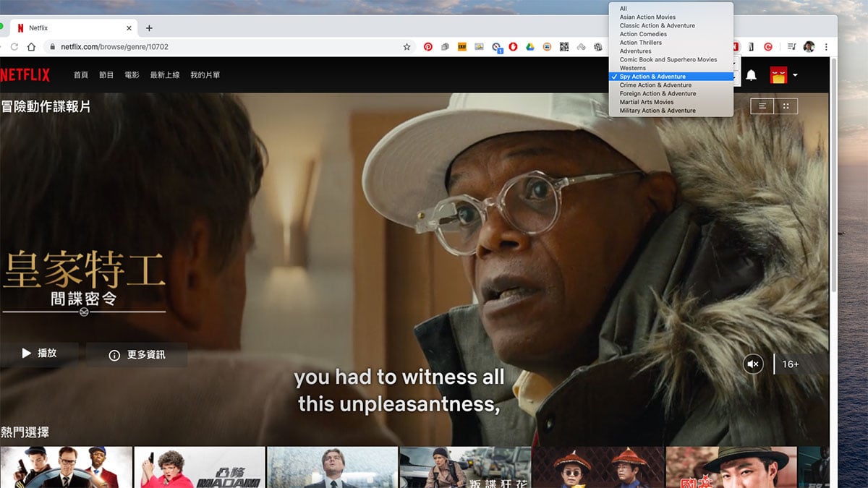Click the red circular C extension icon
The height and width of the screenshot is (488, 868).
[x=768, y=47]
